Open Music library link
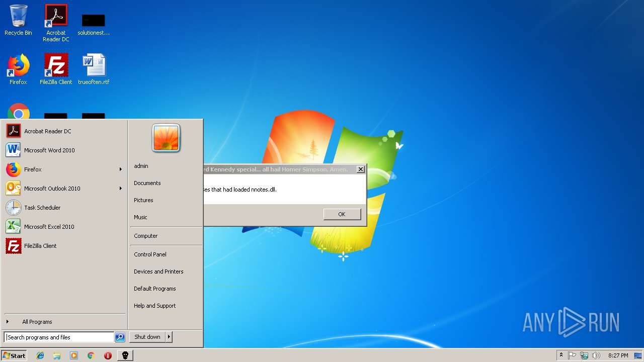Image resolution: width=644 pixels, height=362 pixels. tap(166, 217)
